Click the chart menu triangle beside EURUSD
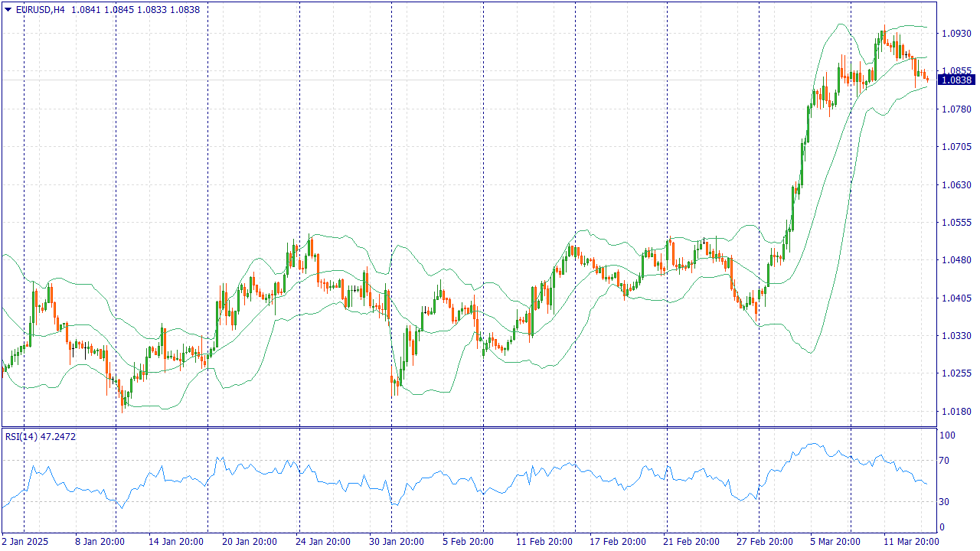The width and height of the screenshot is (980, 551). pos(8,10)
